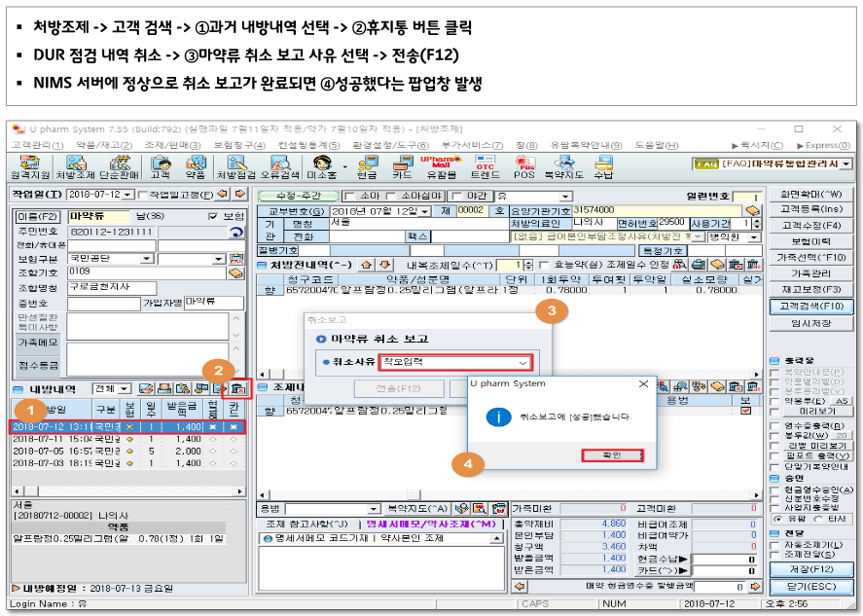Click the 유팜몰 UPharm Mall icon

440,167
